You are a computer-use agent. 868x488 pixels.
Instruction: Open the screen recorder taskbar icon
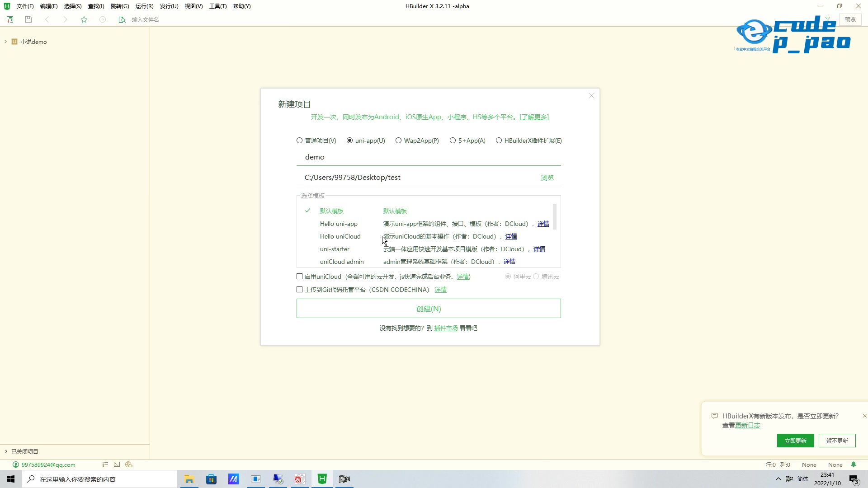point(344,479)
